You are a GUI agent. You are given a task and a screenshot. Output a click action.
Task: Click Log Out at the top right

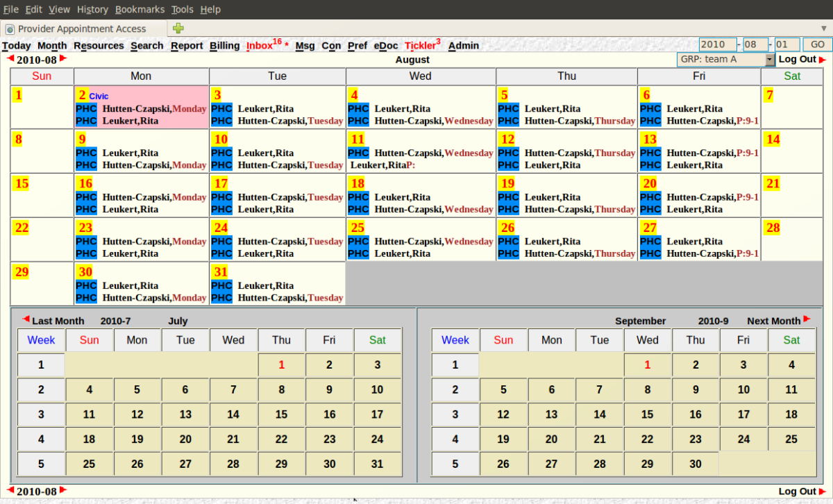point(798,59)
